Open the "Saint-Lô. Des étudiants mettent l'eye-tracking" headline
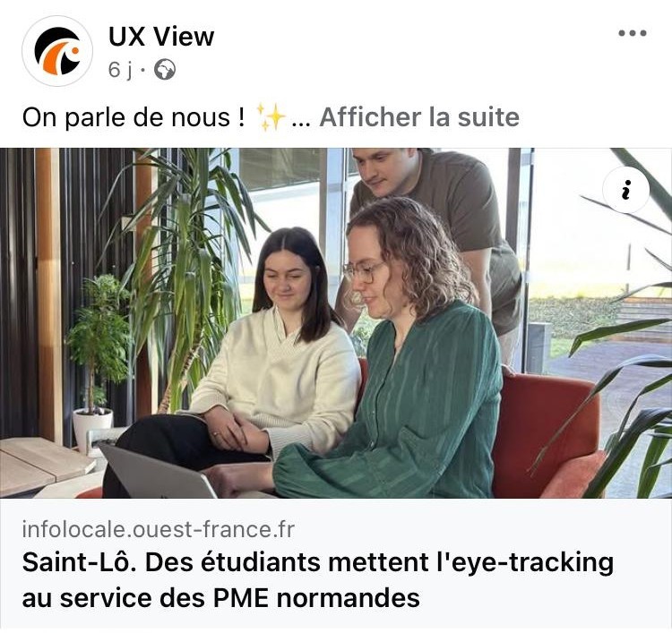 pyautogui.click(x=318, y=562)
